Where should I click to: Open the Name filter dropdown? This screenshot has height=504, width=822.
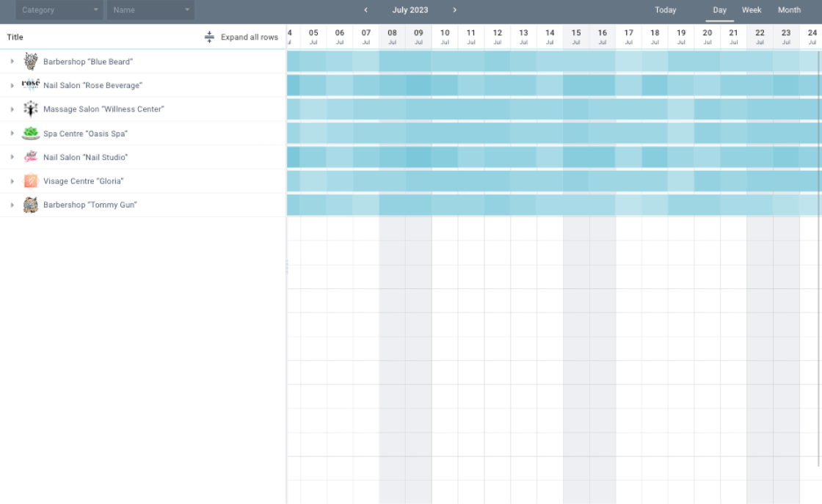pyautogui.click(x=150, y=10)
